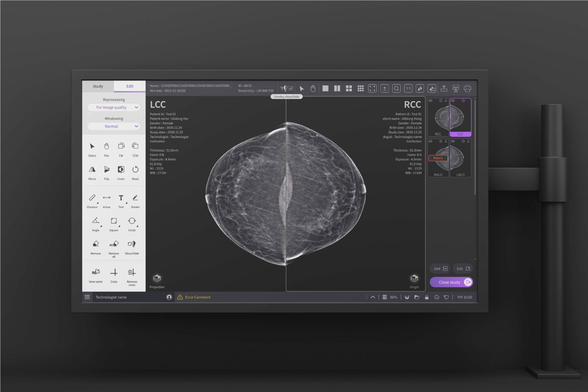Screen dimensions: 588x392
Task: Switch to single-image 1x1 layout
Action: [x=325, y=89]
